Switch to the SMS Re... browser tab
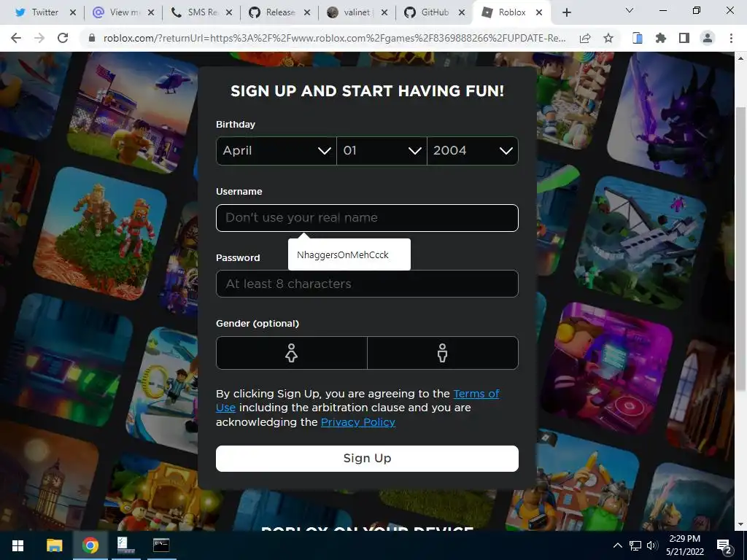 click(x=202, y=12)
